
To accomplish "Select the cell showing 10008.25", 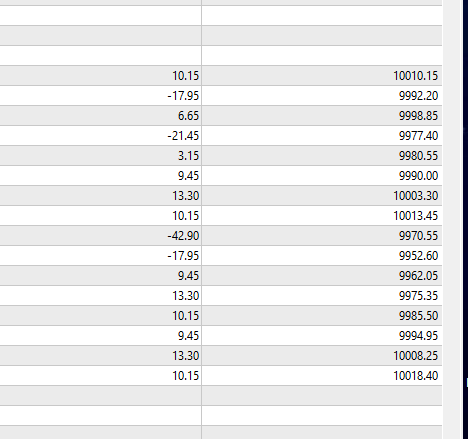I will (322, 356).
